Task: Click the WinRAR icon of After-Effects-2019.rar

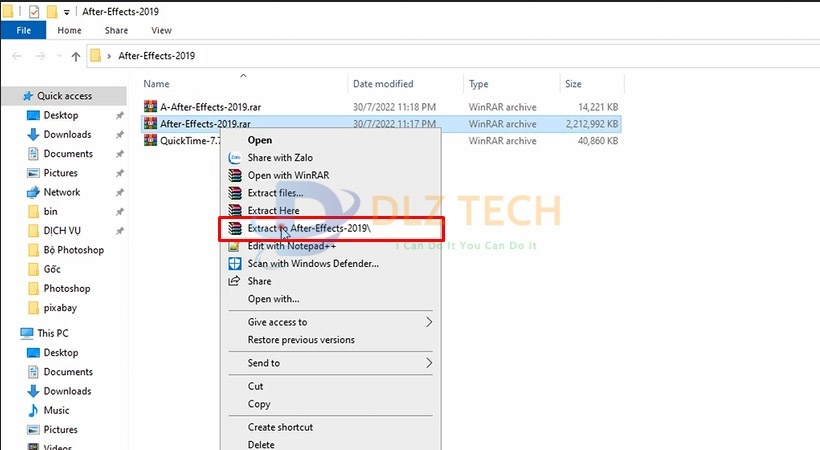Action: (x=151, y=123)
